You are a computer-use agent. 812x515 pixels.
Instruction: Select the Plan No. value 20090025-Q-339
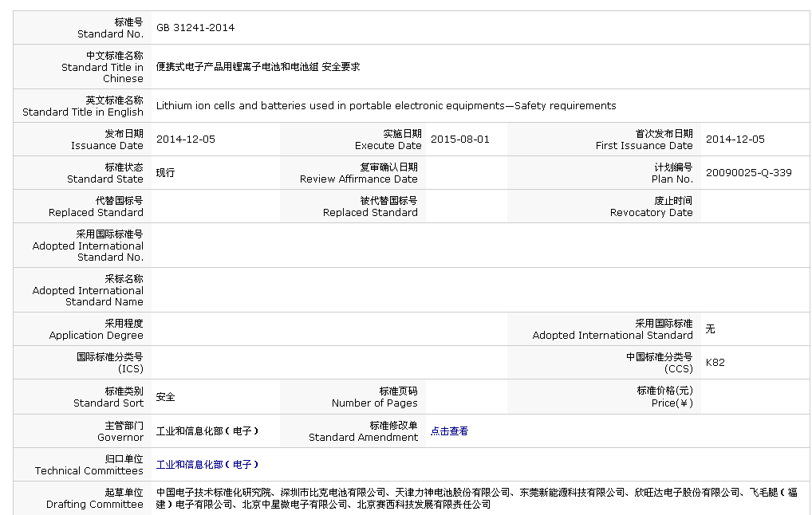click(x=748, y=173)
